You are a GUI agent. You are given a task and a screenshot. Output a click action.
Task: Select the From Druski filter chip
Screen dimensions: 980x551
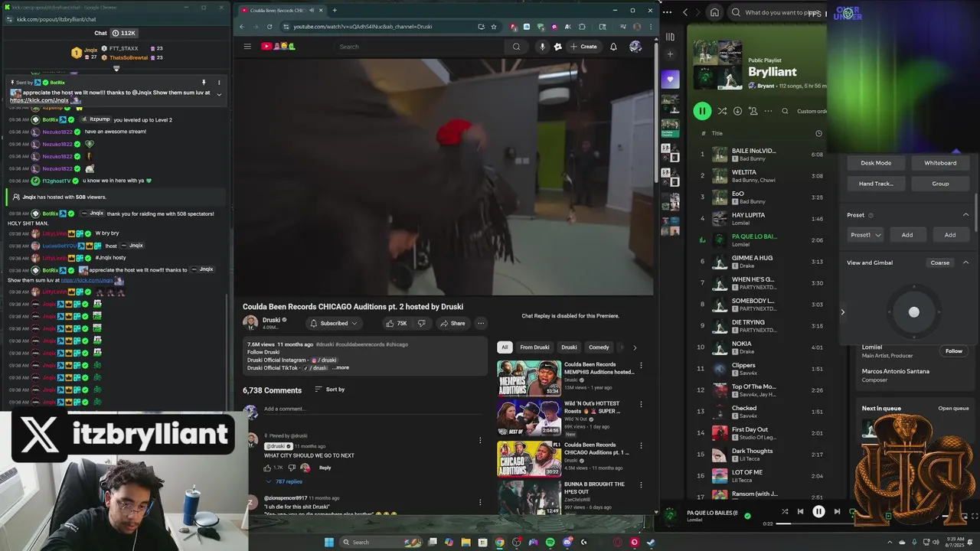pyautogui.click(x=534, y=347)
